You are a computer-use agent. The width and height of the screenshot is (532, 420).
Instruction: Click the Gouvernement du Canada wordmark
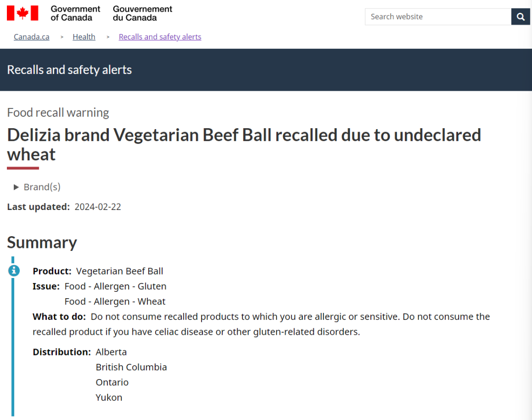point(142,13)
